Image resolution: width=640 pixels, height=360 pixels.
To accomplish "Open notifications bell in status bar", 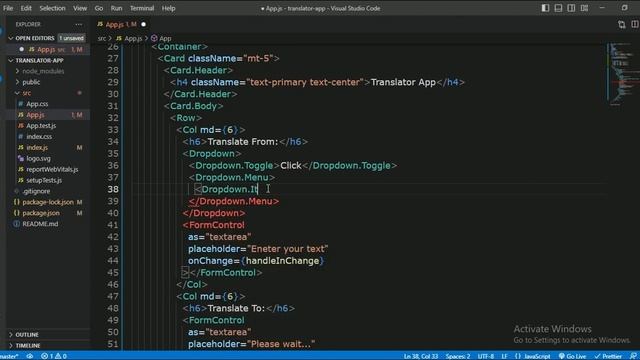I will click(x=633, y=356).
